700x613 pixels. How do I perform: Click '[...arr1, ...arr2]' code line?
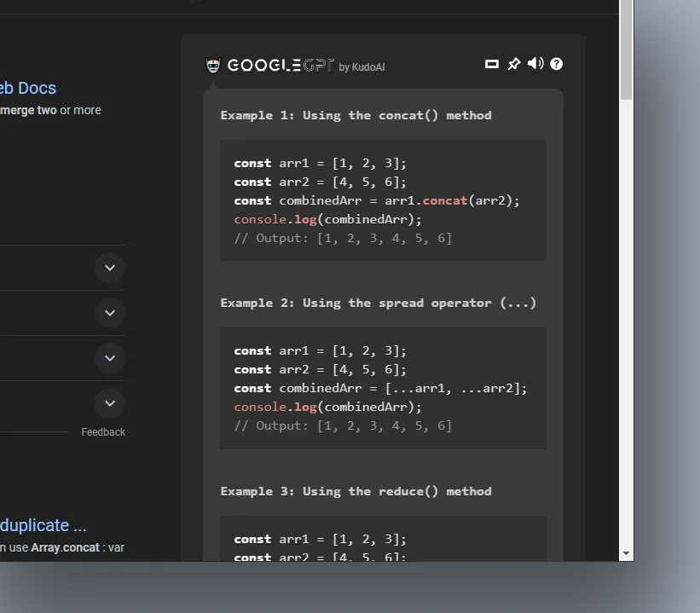pyautogui.click(x=380, y=389)
